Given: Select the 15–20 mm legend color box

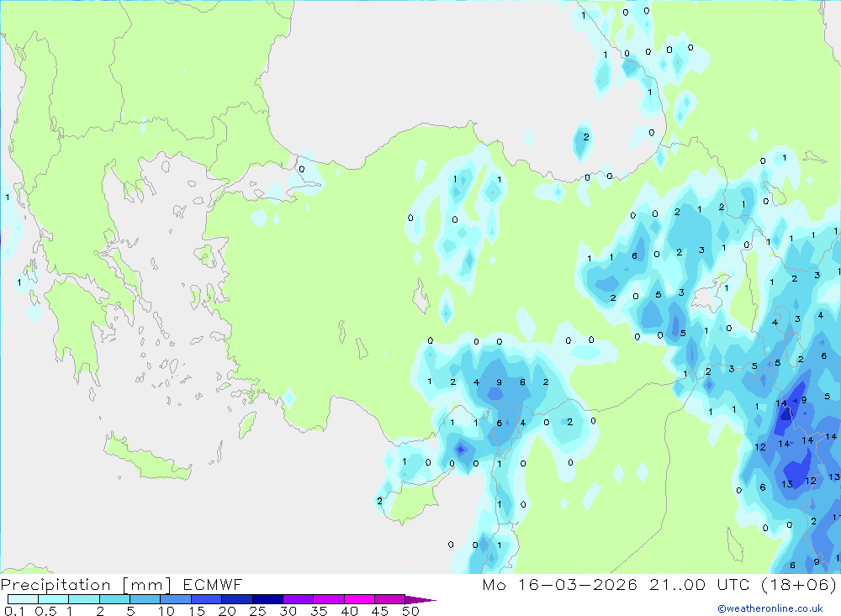Looking at the screenshot, I should [207, 599].
